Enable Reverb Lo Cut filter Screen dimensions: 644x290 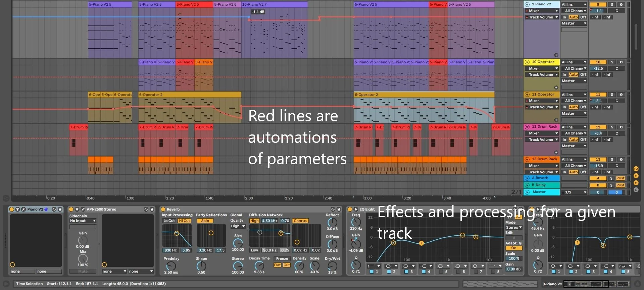coord(169,221)
